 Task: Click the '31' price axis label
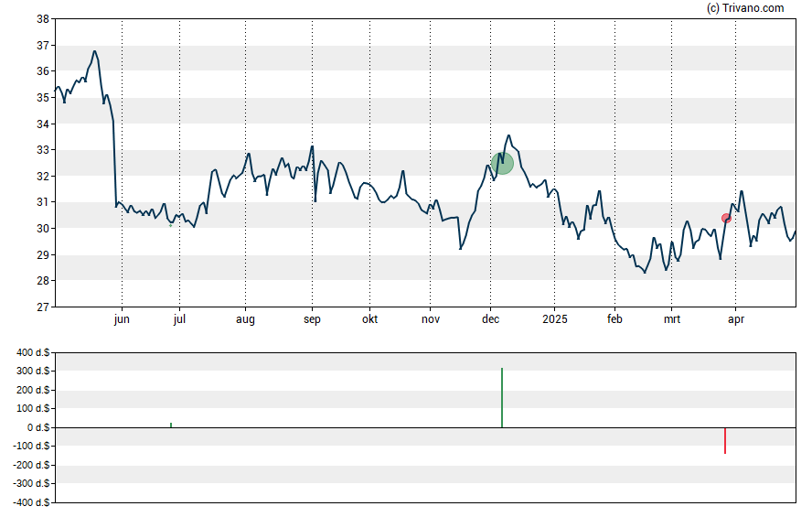click(43, 202)
